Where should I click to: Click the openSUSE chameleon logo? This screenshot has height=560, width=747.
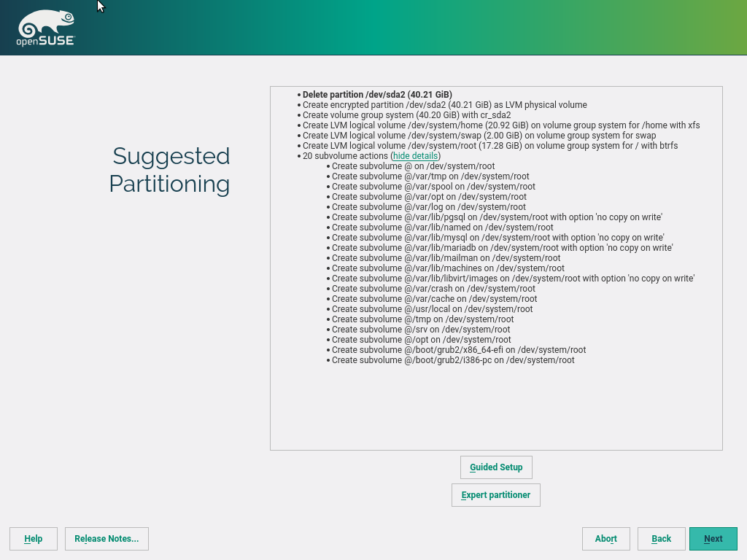pyautogui.click(x=45, y=28)
